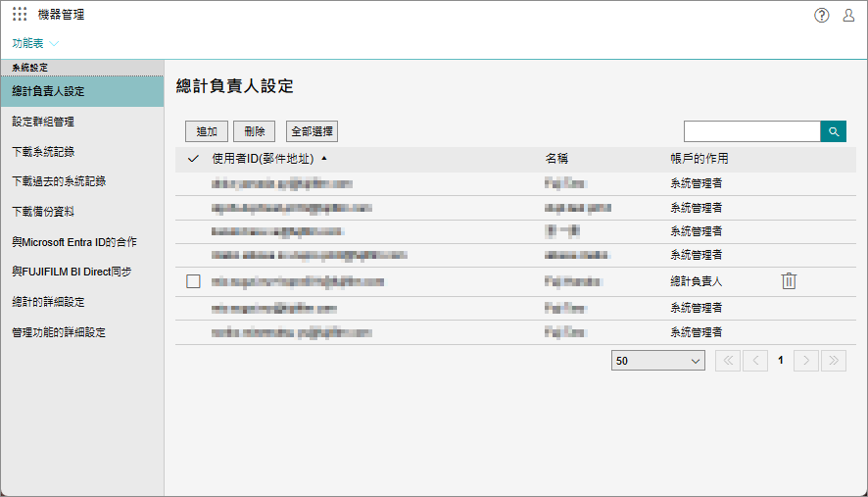Open the help question mark icon
This screenshot has width=868, height=497.
[x=821, y=15]
